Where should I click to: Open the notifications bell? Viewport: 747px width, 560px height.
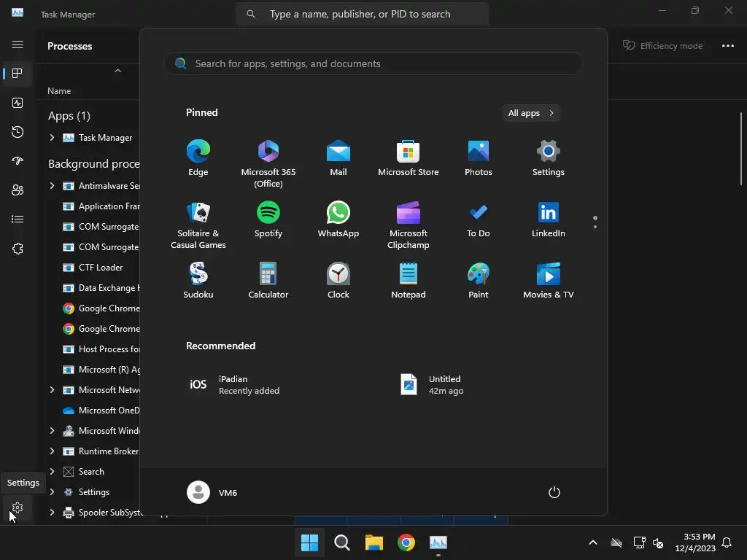coord(727,542)
